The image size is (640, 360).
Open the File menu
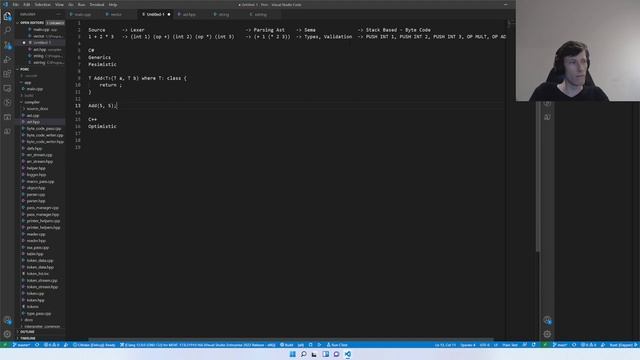click(16, 4)
